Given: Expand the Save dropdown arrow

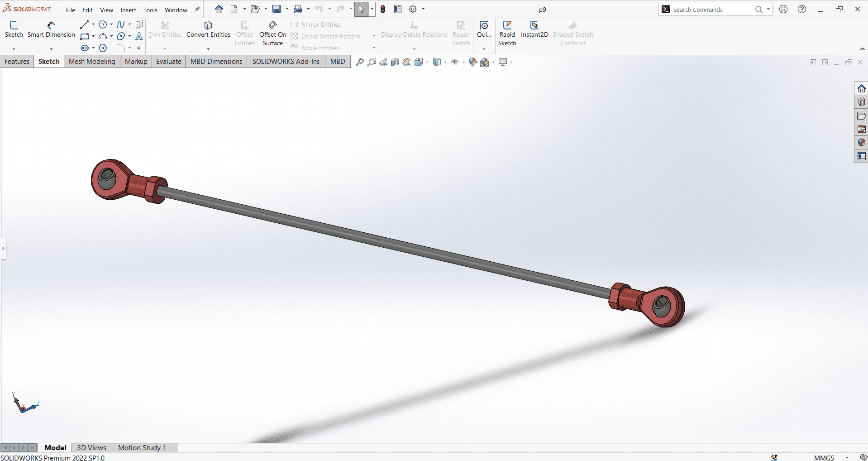Looking at the screenshot, I should 287,9.
